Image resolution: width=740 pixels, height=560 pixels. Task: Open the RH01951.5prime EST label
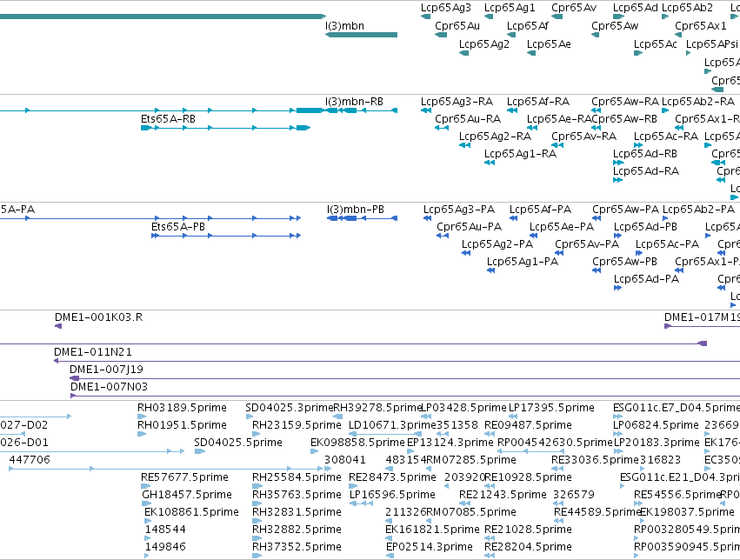click(x=182, y=425)
